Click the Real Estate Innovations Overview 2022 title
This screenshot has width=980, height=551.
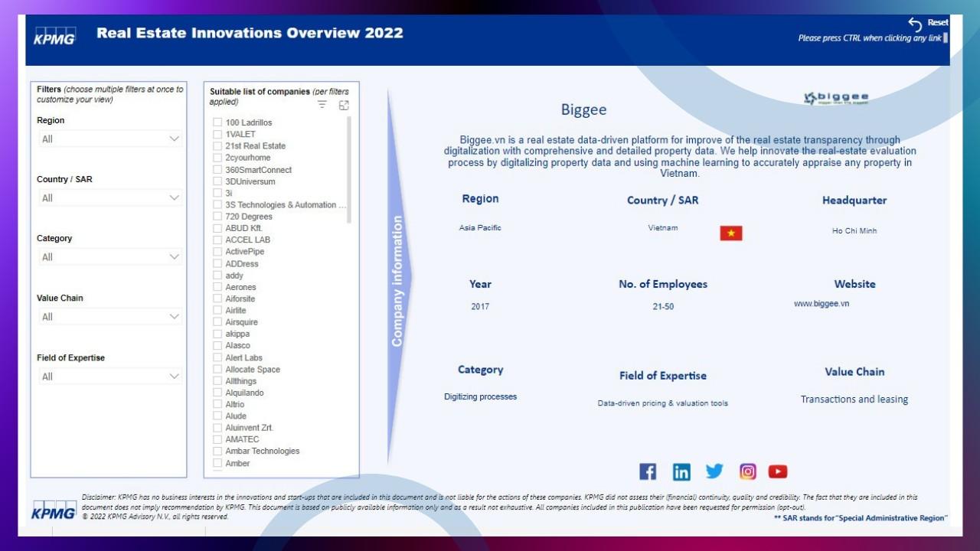pos(250,33)
